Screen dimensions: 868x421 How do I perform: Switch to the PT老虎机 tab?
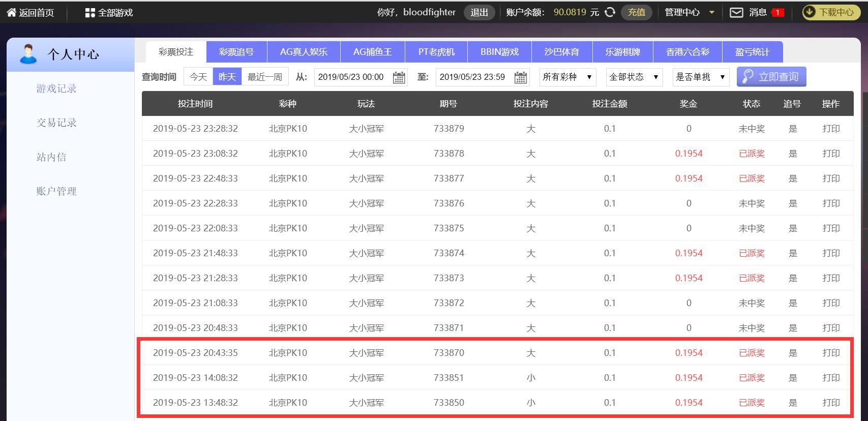(437, 52)
